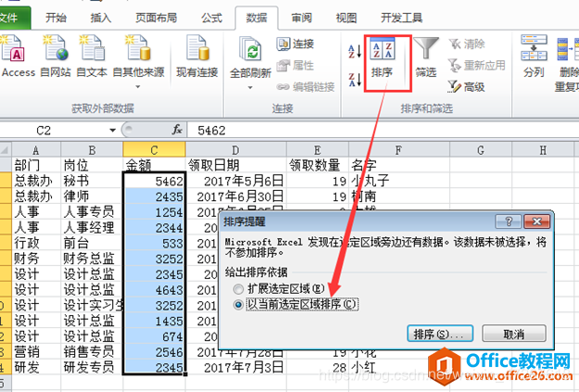Click cell with value 4643

pyautogui.click(x=154, y=290)
